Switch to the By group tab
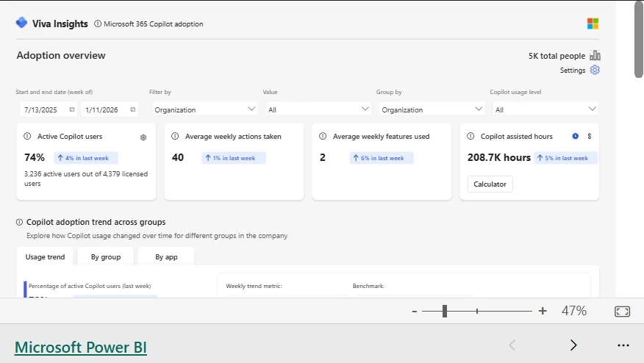 pos(106,256)
